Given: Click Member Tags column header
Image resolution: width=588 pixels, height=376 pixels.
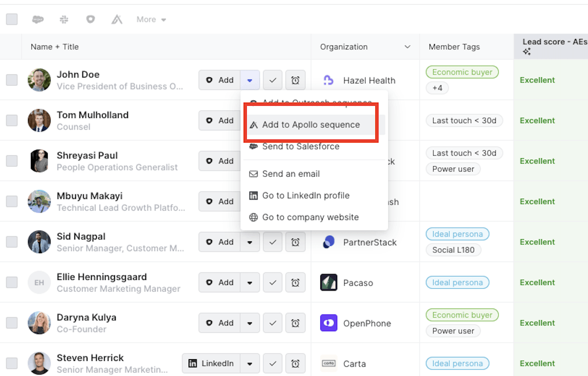Looking at the screenshot, I should [454, 47].
